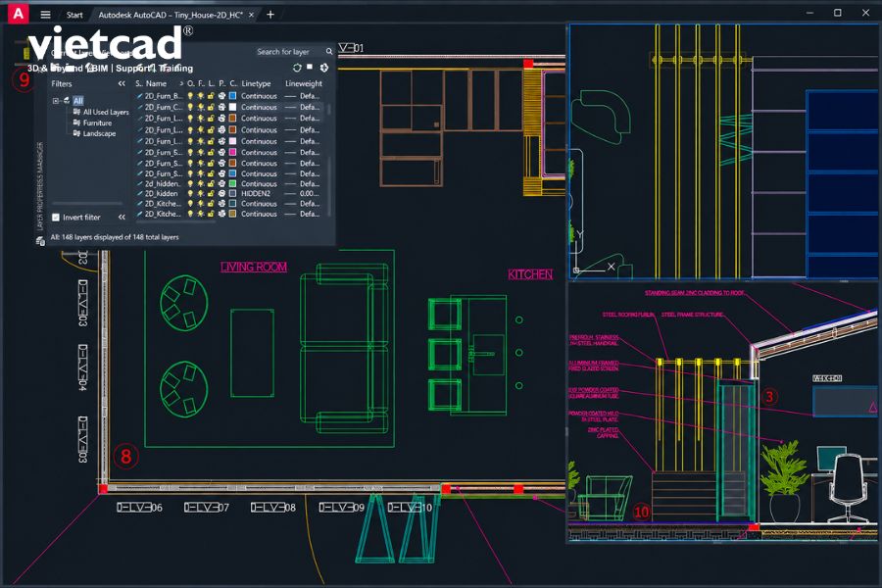Toggle on/off bulb for 2d_hidden layer

[x=190, y=184]
